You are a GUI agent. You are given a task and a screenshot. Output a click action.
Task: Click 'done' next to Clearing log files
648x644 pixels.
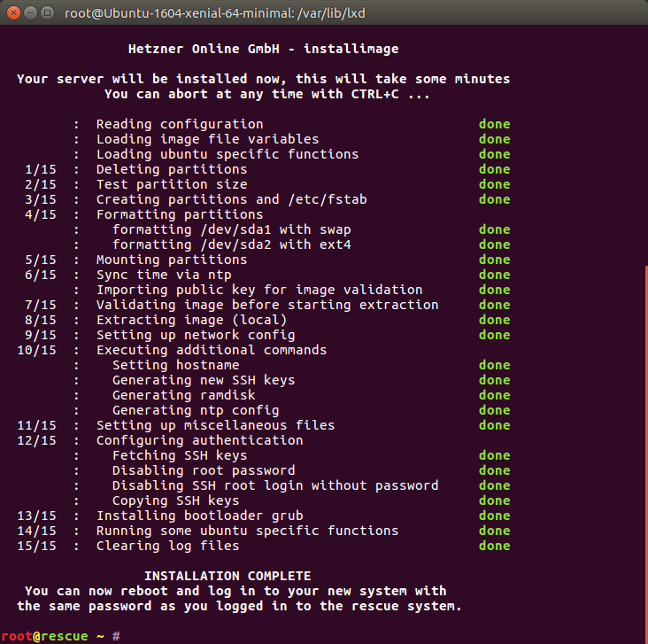(x=494, y=546)
